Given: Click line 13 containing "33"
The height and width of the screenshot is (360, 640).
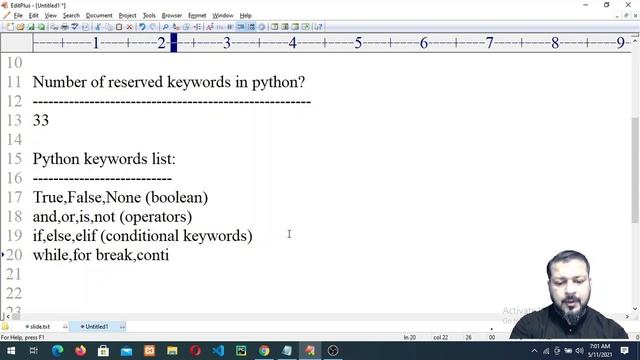Looking at the screenshot, I should pos(41,120).
